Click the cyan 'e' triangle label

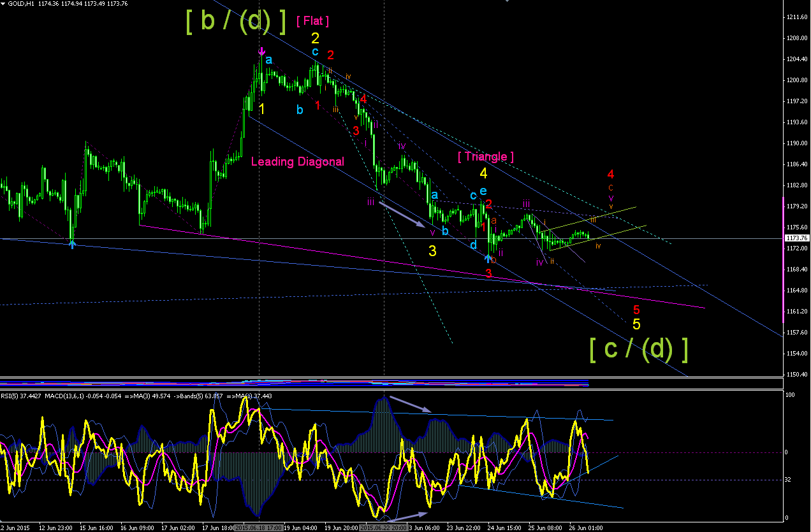[483, 191]
